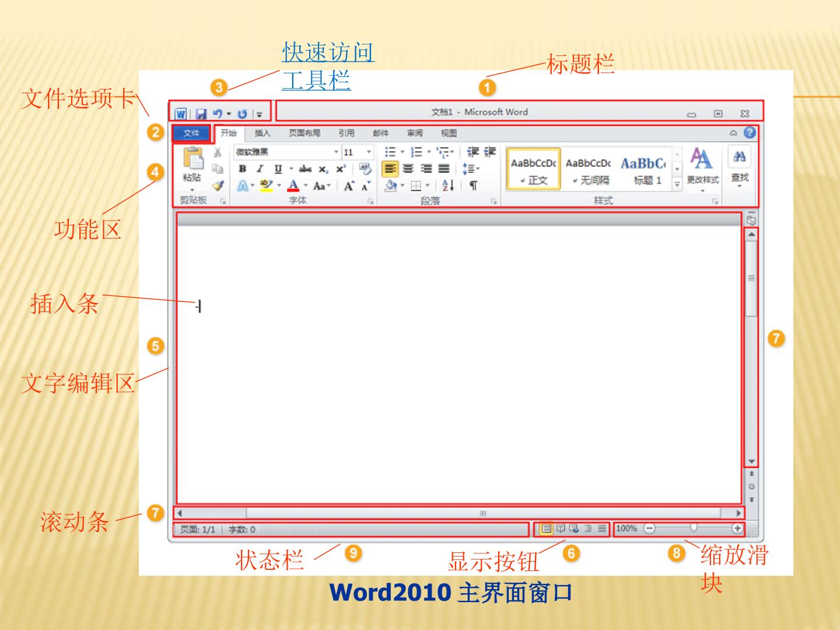Toggle Underline formatting
The height and width of the screenshot is (630, 840).
click(x=278, y=169)
